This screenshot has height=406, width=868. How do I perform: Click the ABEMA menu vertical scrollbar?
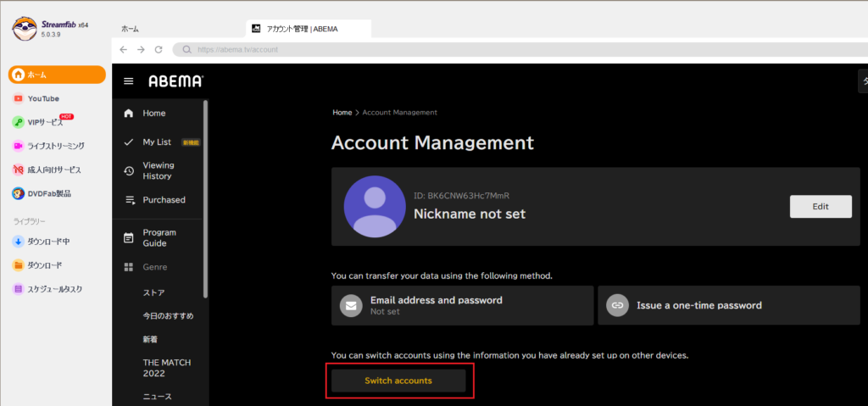[206, 199]
